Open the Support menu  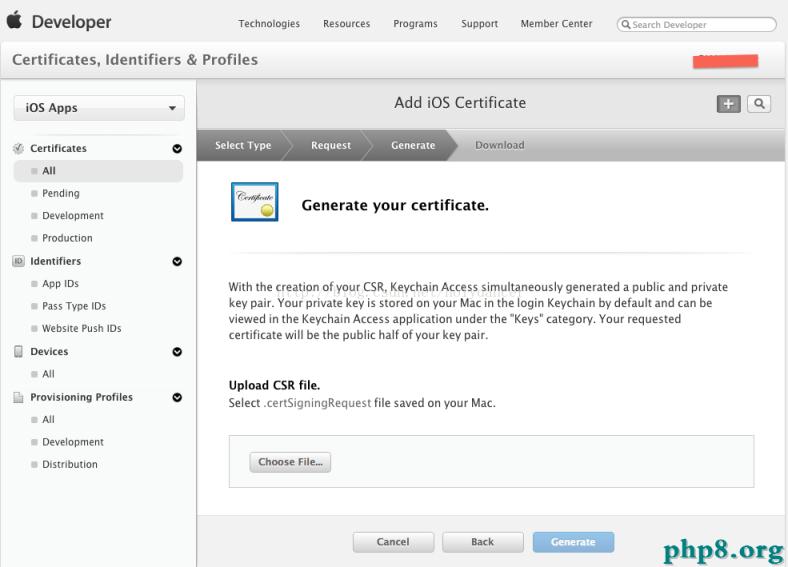[x=479, y=24]
